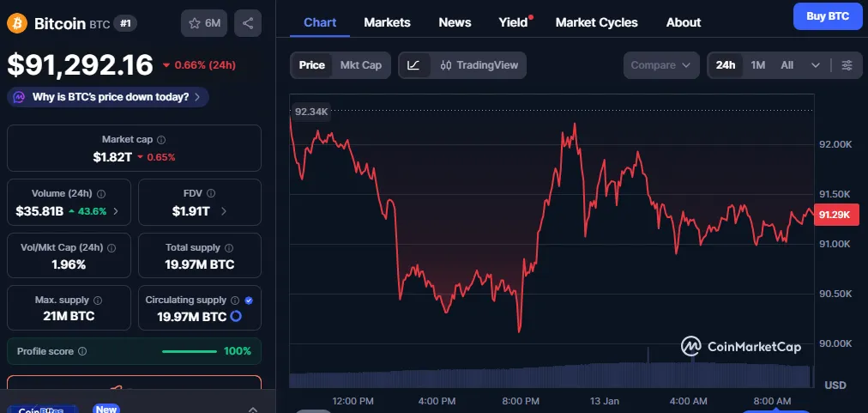Show Total supply info icon
This screenshot has width=868, height=413.
click(229, 248)
